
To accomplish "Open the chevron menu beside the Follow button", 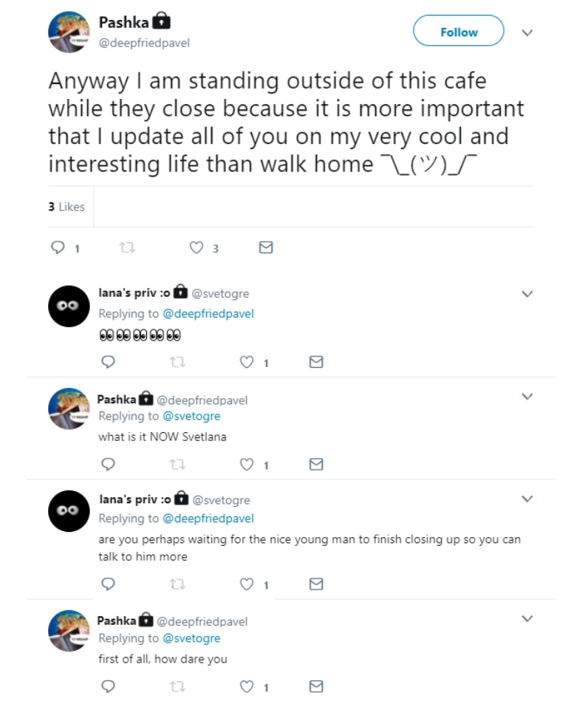I will pyautogui.click(x=527, y=33).
